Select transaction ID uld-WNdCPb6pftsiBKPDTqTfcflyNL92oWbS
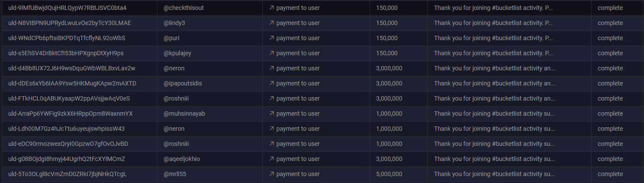The image size is (644, 183). point(67,38)
